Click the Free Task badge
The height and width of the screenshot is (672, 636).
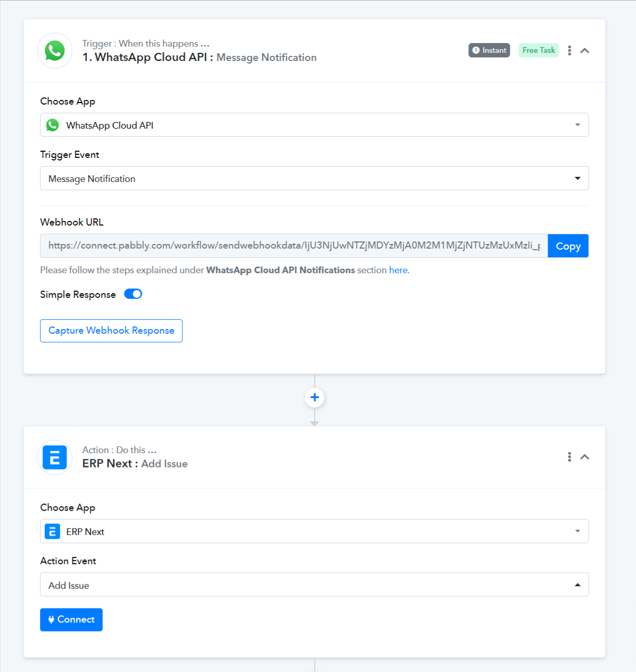(539, 50)
